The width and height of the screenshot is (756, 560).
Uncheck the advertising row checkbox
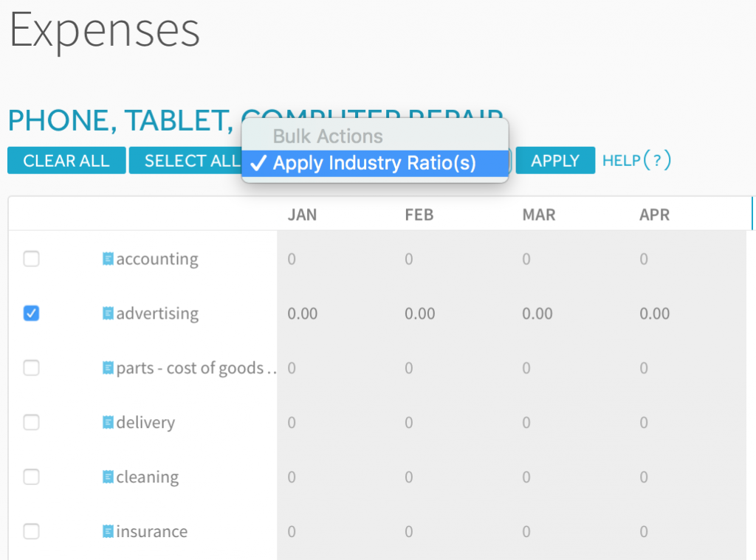click(31, 314)
